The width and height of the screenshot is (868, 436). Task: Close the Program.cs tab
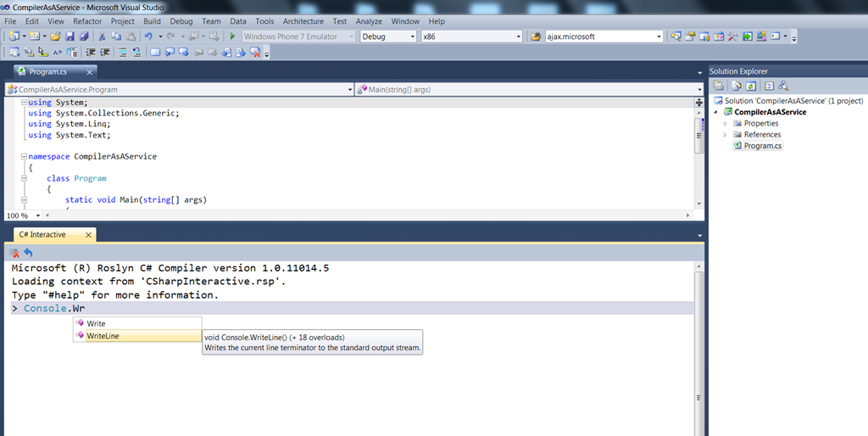point(89,72)
